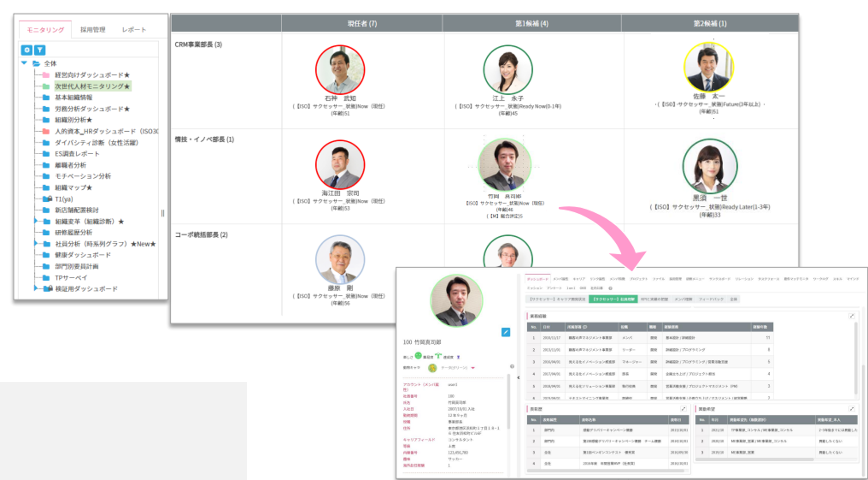Click the blue pencil edit profile icon

pos(505,332)
